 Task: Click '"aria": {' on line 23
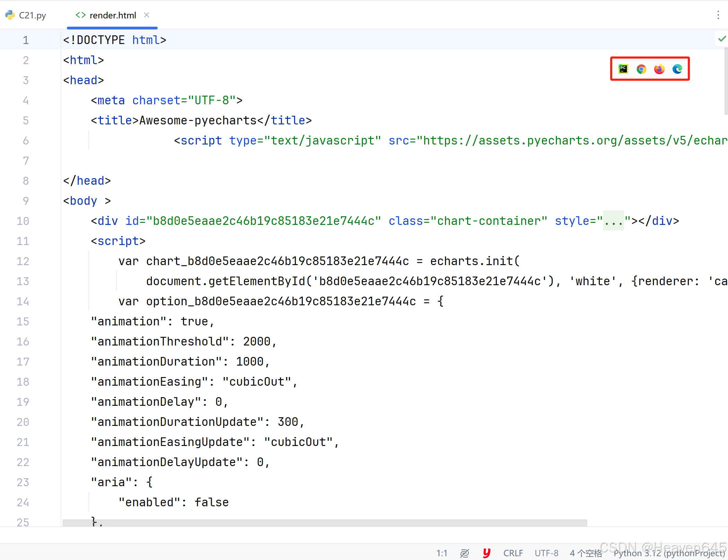pos(122,482)
